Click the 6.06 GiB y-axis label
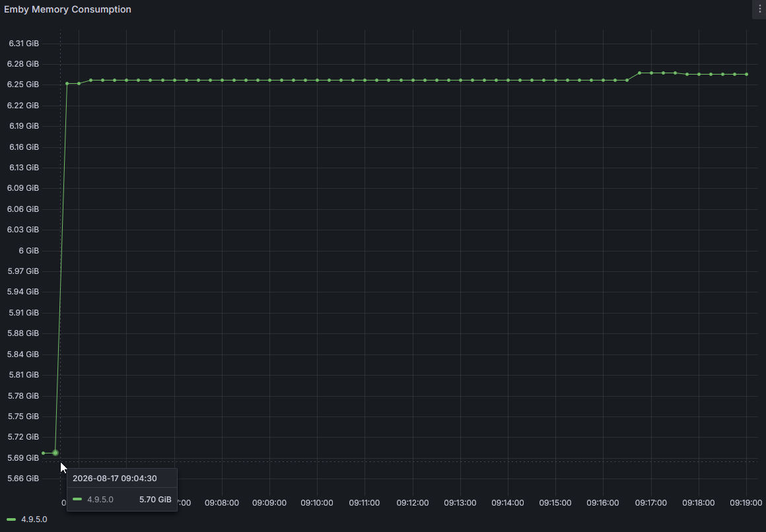Screen dimensions: 766x532 pyautogui.click(x=23, y=209)
